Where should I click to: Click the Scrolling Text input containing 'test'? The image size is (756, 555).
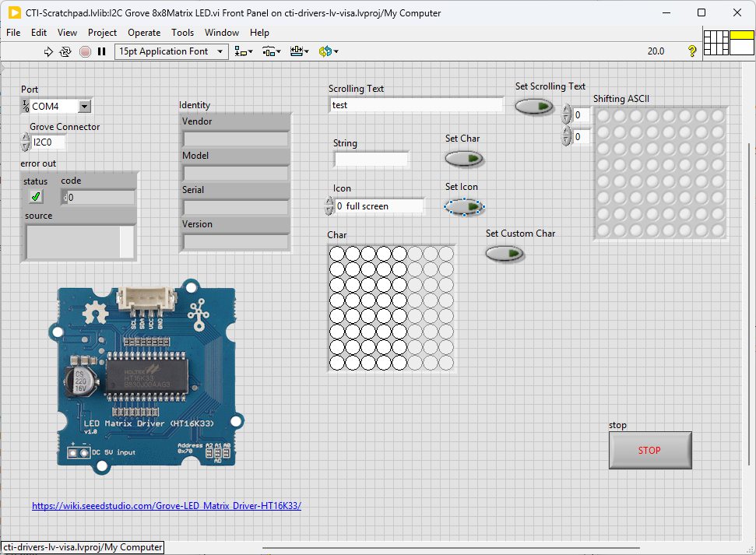tap(417, 105)
